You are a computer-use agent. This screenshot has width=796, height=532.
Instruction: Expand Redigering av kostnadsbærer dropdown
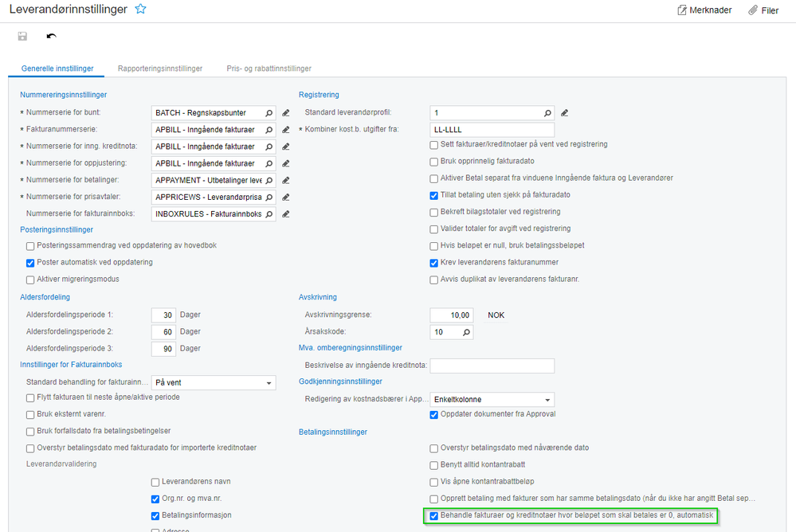tap(547, 400)
